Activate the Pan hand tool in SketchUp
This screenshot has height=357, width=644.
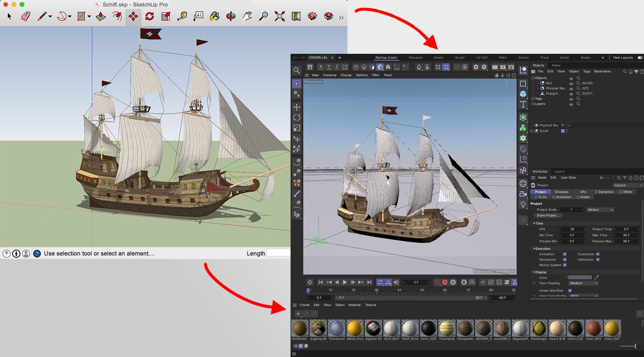pos(247,16)
